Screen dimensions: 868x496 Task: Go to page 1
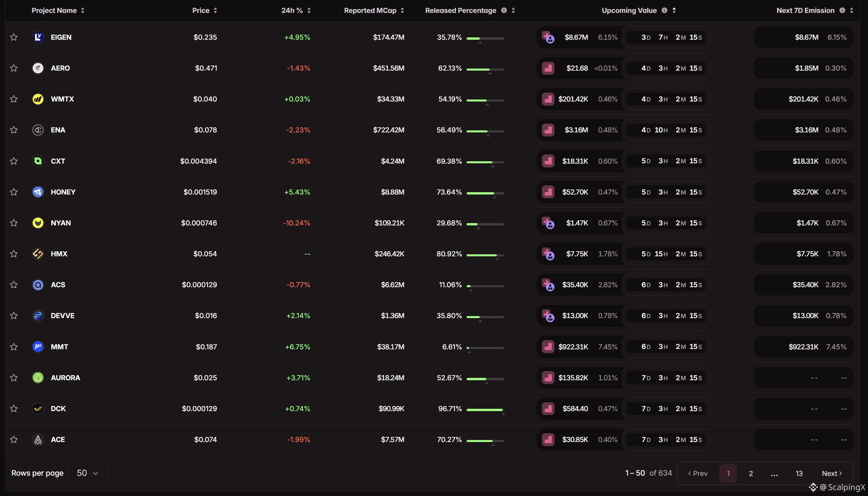(x=728, y=473)
